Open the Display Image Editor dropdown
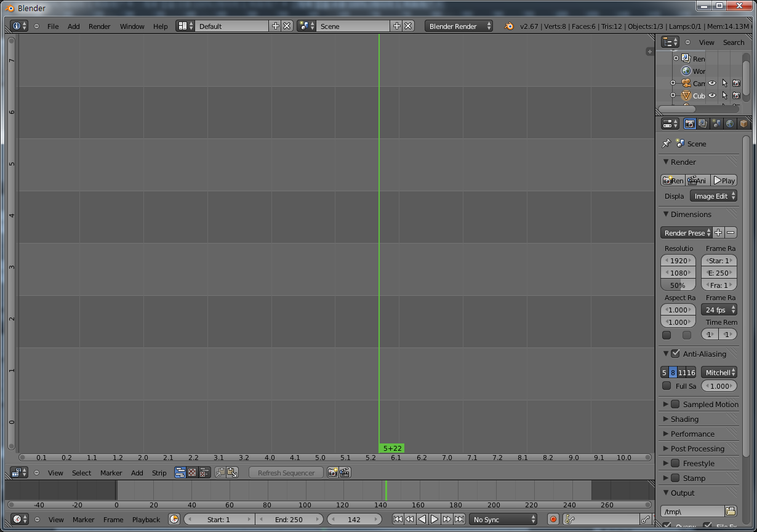The image size is (757, 532). pos(713,196)
